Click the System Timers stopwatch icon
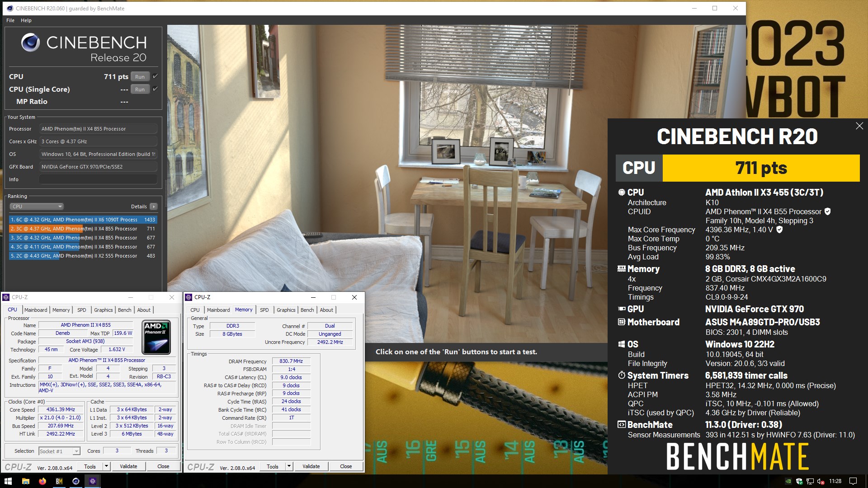This screenshot has width=868, height=488. click(x=622, y=375)
